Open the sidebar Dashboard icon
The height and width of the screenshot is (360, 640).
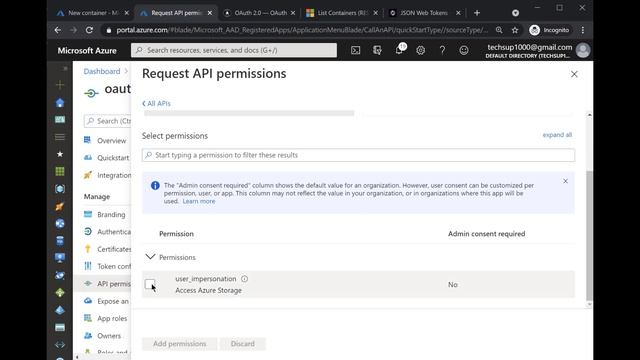pyautogui.click(x=60, y=120)
